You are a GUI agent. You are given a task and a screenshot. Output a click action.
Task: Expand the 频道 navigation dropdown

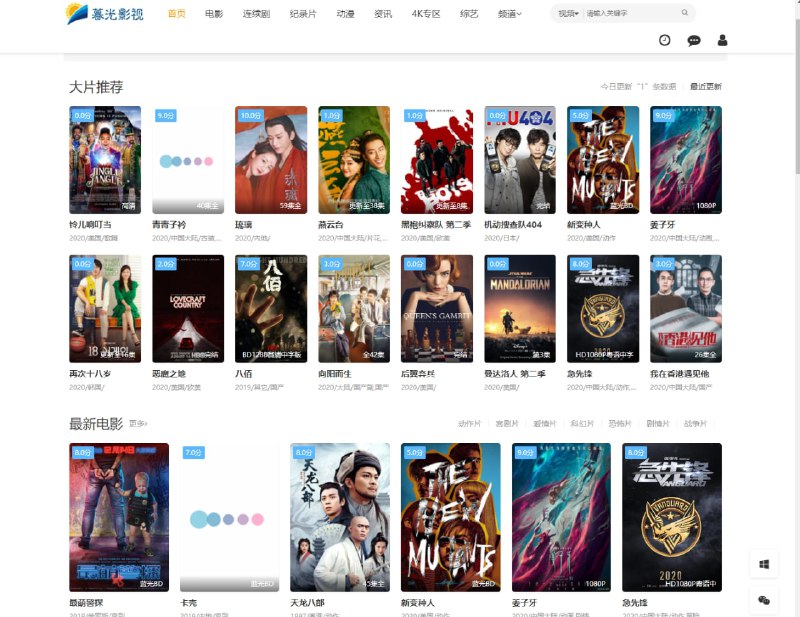(x=510, y=14)
